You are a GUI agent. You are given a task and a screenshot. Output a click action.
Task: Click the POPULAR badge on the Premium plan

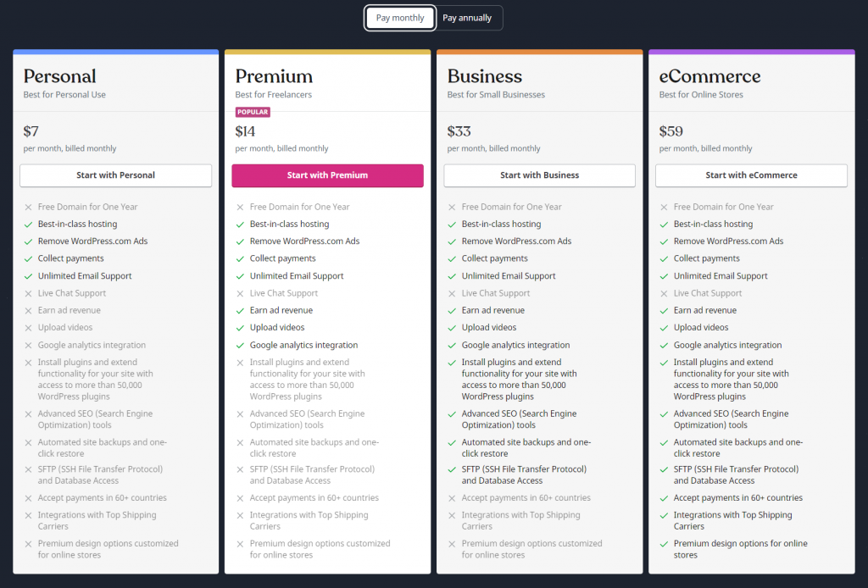coord(253,111)
